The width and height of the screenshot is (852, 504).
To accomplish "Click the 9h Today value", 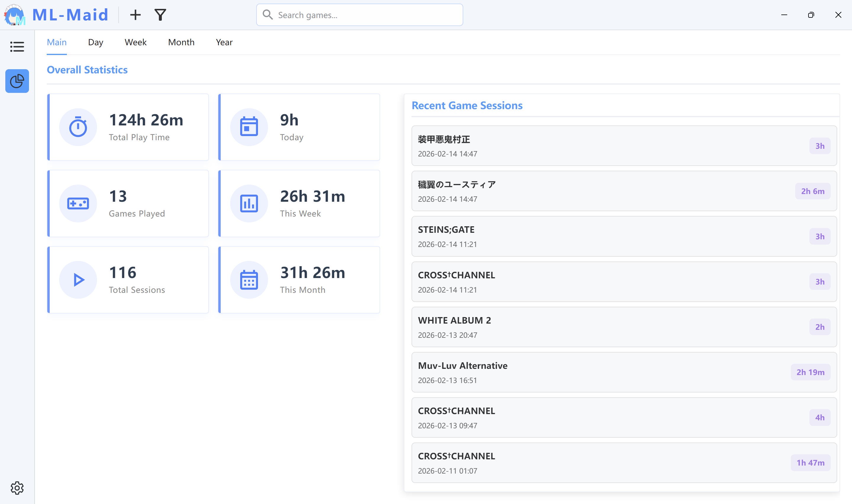I will pos(289,120).
